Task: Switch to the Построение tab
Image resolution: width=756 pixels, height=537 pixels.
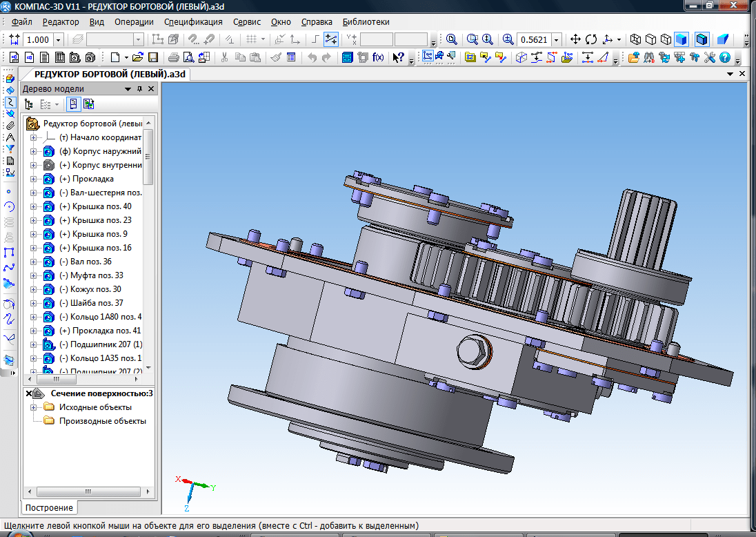Action: click(49, 507)
